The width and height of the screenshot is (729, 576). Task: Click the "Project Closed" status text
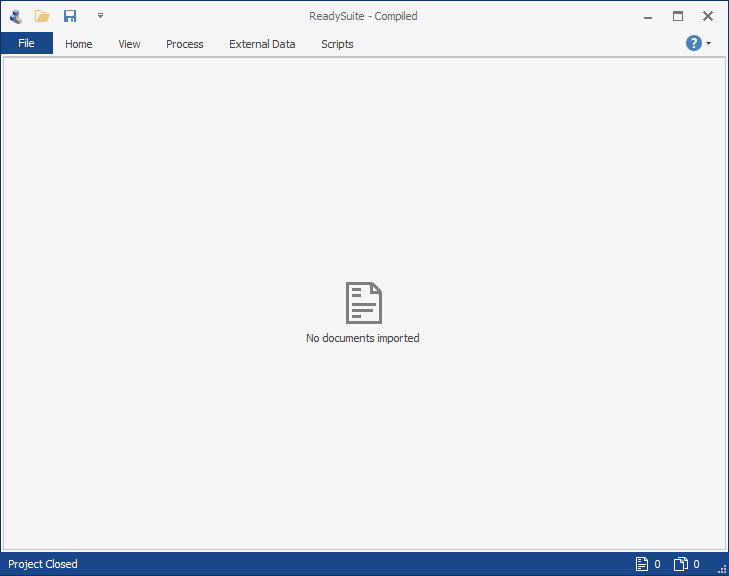pyautogui.click(x=43, y=564)
